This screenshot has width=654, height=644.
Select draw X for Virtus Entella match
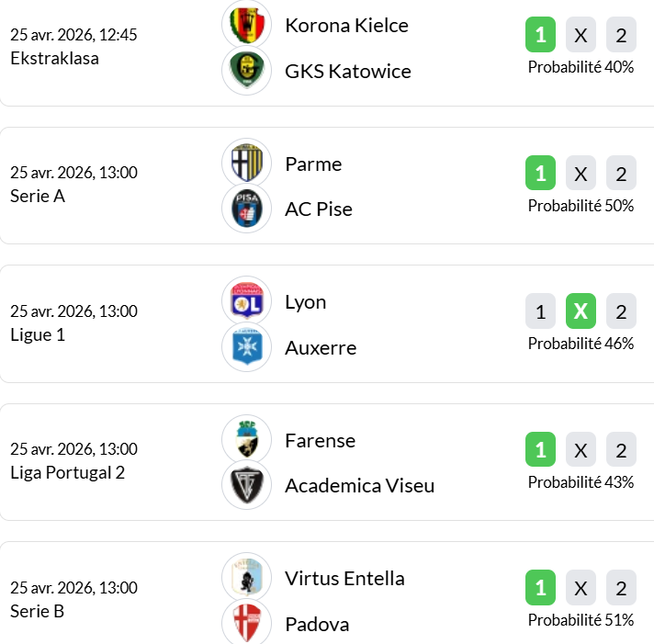(581, 588)
